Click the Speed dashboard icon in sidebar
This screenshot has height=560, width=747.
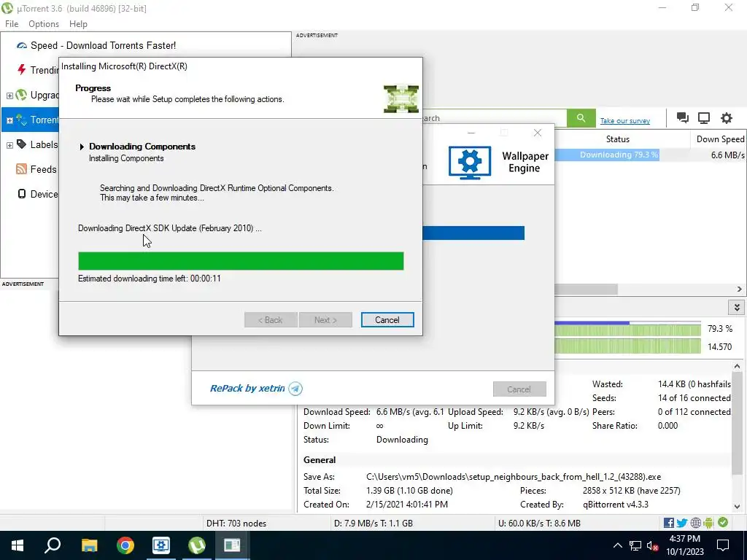22,46
